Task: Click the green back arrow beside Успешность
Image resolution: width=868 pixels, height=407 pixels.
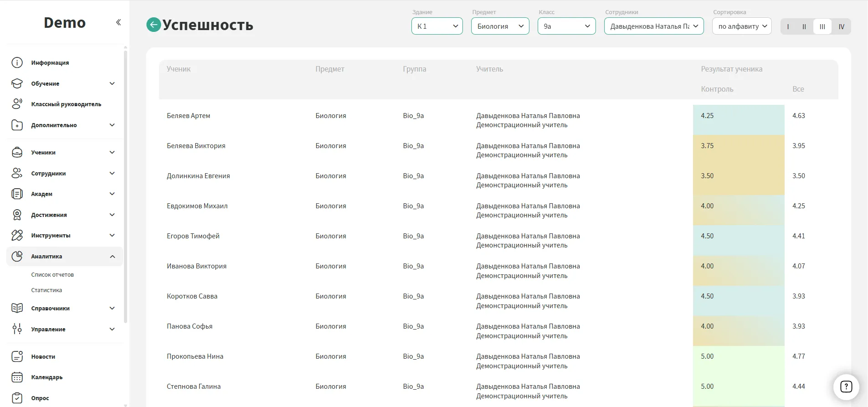Action: pyautogui.click(x=154, y=25)
